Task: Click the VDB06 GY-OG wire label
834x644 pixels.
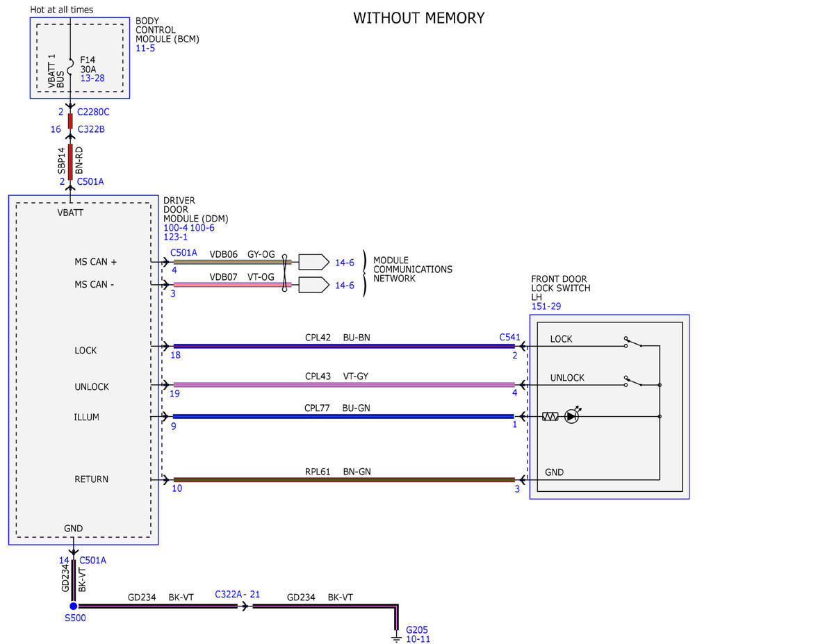Action: tap(243, 254)
